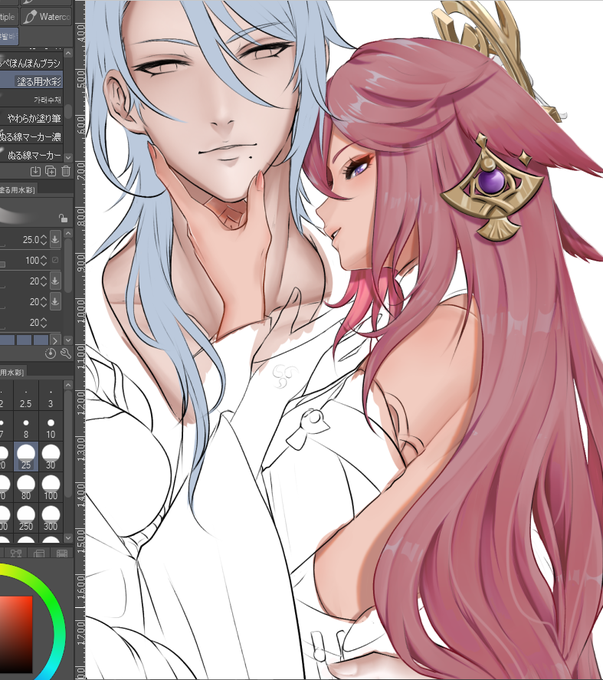Toggle the small checkbox beside 100 value
Screen dimensions: 603x680
[x=55, y=260]
